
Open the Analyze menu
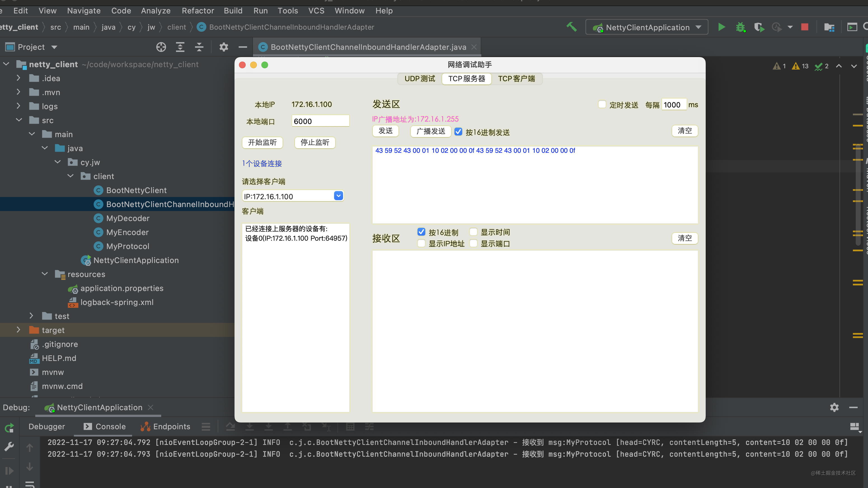[155, 11]
